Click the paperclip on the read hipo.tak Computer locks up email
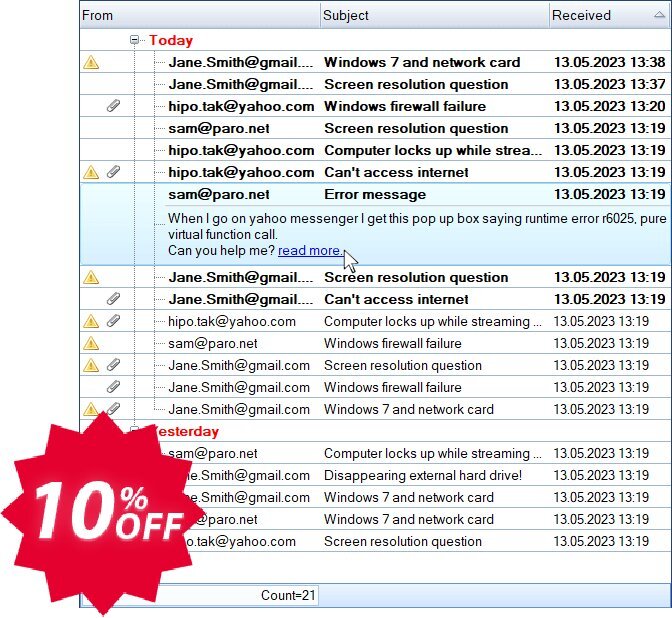 pos(113,321)
